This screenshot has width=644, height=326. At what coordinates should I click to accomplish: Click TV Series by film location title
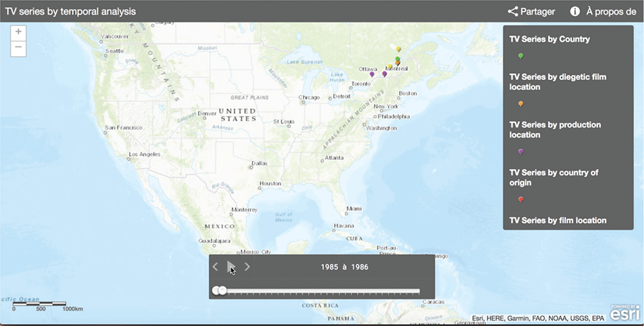click(558, 221)
